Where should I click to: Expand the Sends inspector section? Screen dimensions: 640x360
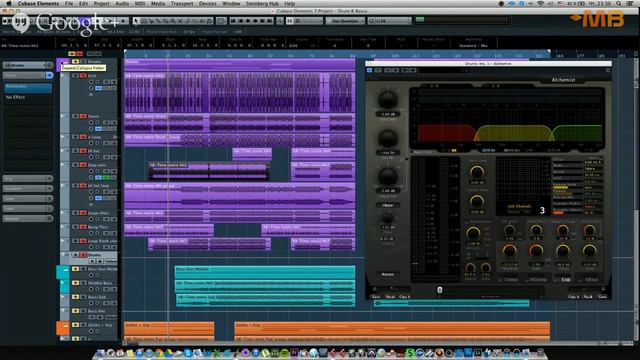(x=28, y=198)
